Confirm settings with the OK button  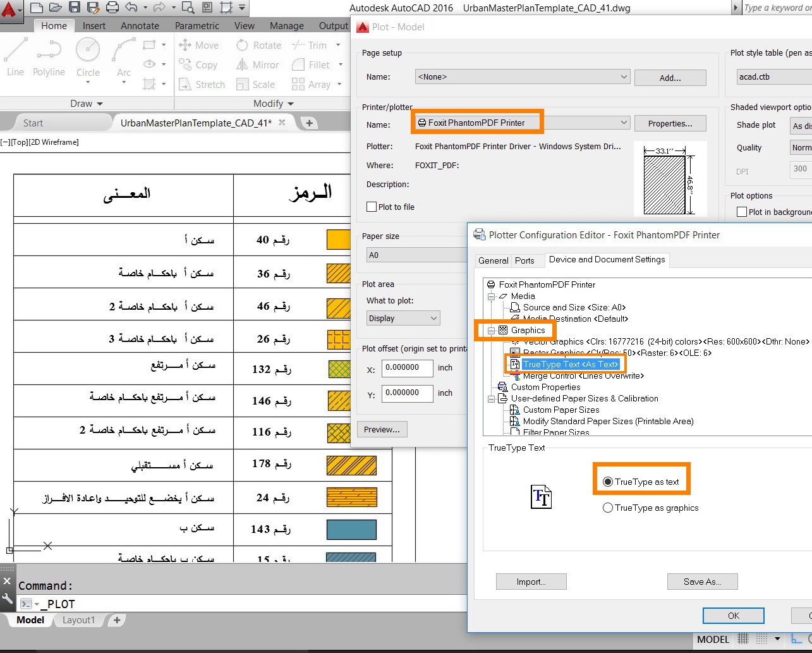(x=733, y=615)
